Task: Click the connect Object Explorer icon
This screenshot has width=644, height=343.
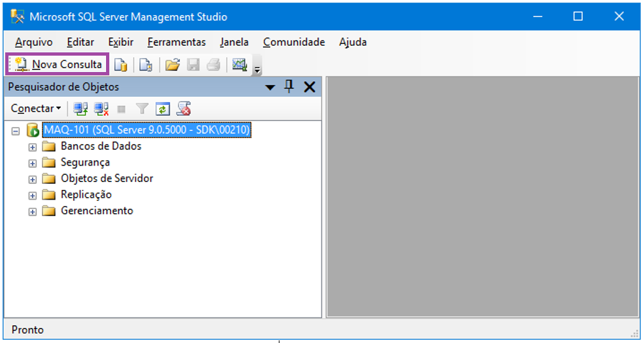Action: tap(80, 109)
